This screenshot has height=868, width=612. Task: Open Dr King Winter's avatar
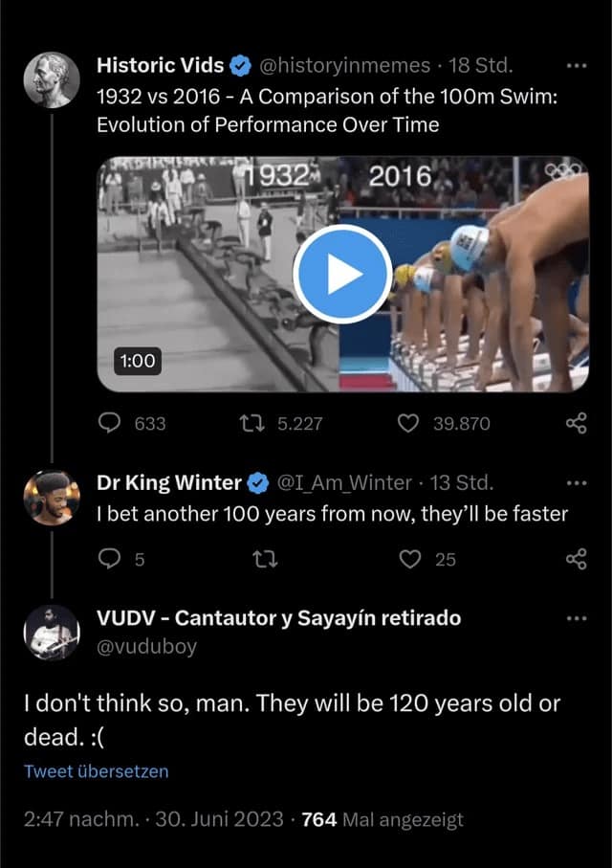tap(52, 498)
